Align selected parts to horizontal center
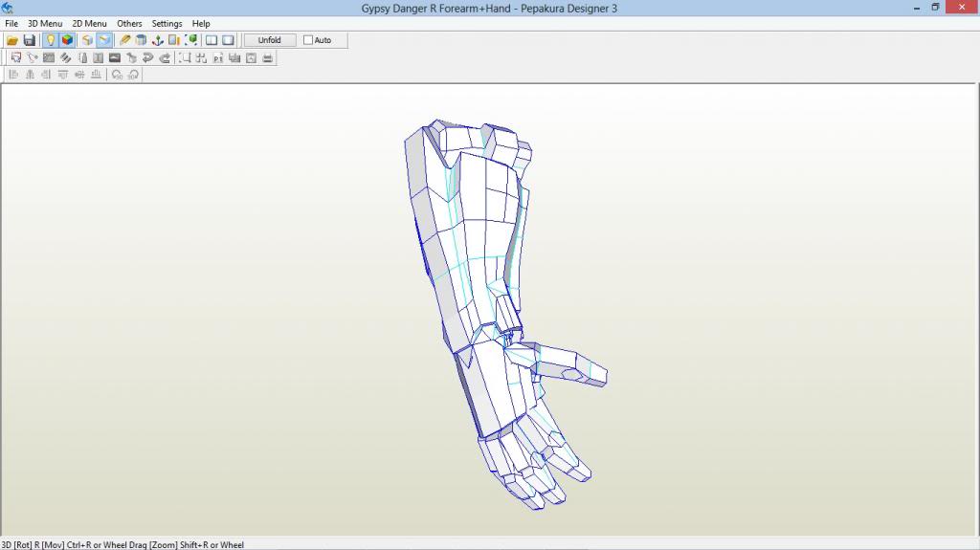980x550 pixels. tap(30, 75)
